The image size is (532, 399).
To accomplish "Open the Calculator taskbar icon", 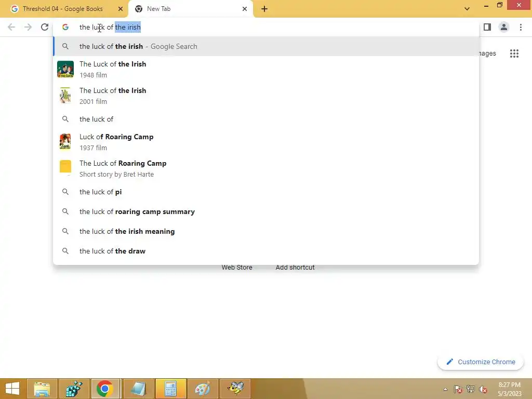I will click(170, 389).
